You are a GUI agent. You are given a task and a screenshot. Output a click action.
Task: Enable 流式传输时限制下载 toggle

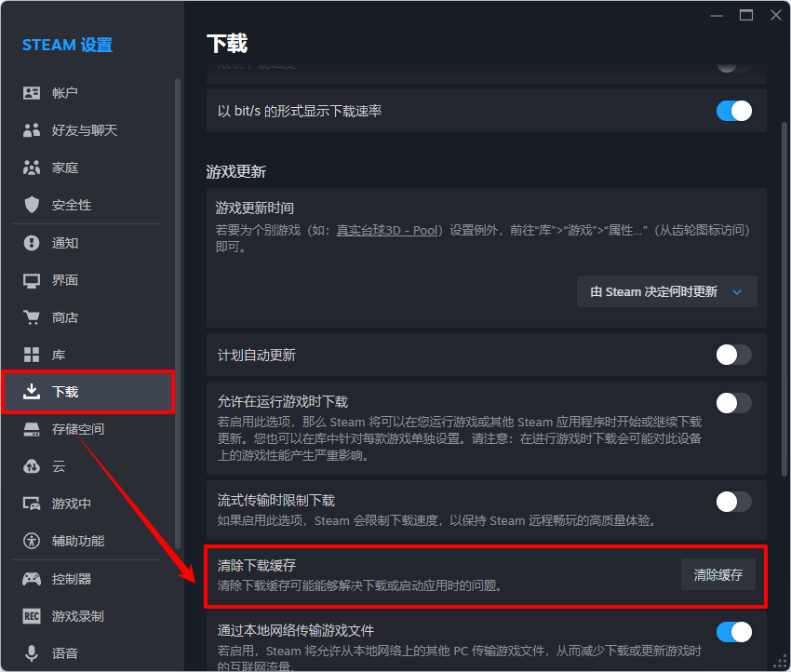pos(734,502)
